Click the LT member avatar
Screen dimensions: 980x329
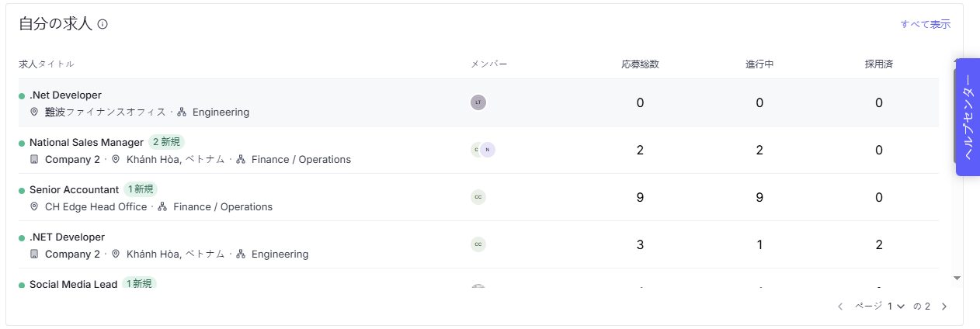478,102
